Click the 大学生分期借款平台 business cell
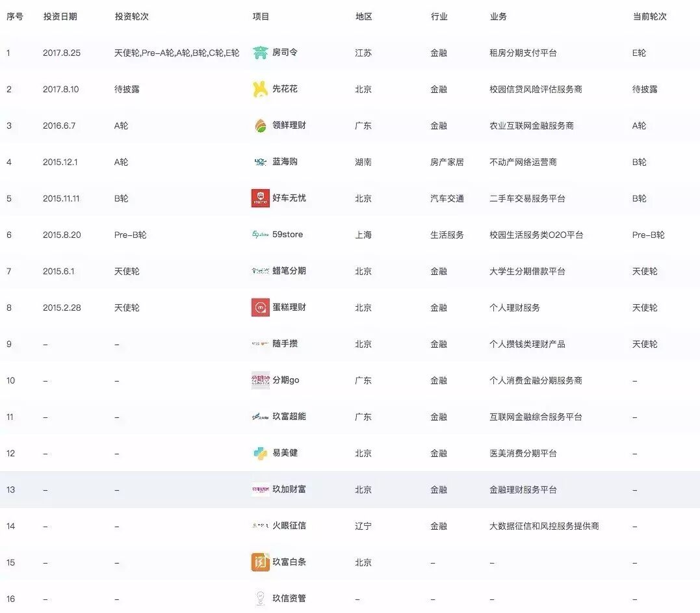 (x=527, y=272)
